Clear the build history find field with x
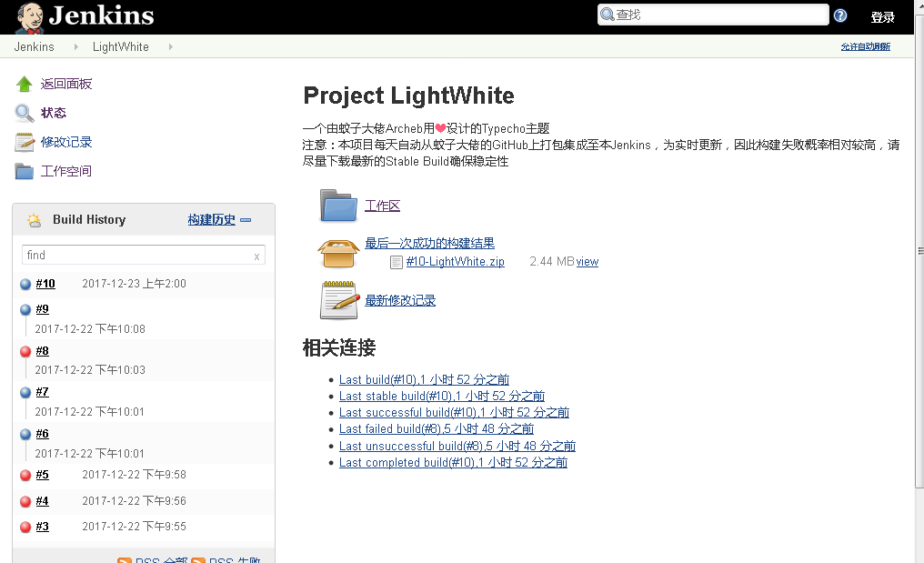 [256, 256]
